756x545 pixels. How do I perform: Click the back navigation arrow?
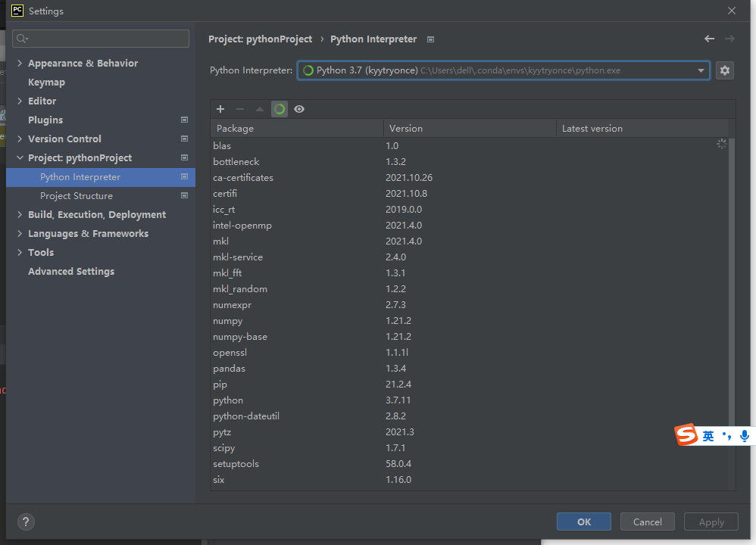709,38
